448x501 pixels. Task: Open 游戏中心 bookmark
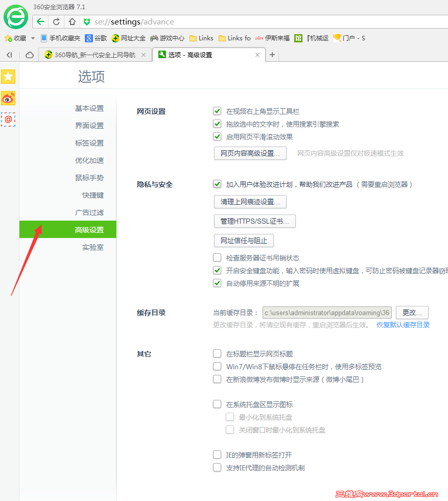(168, 38)
